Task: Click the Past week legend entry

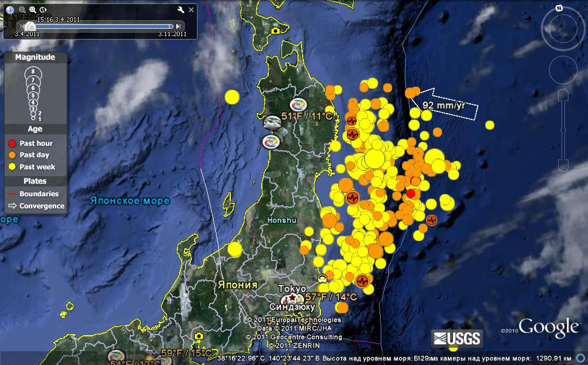Action: coord(32,167)
